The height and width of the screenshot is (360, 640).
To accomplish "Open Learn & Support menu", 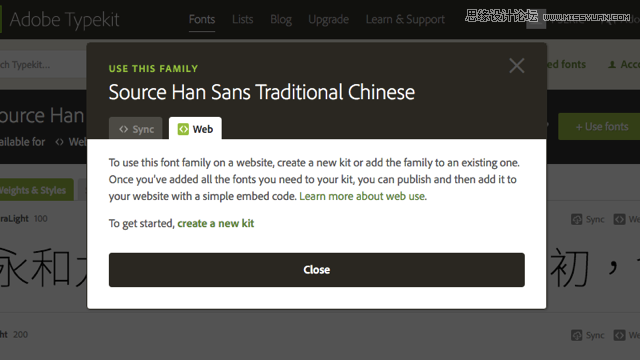I will tap(405, 20).
